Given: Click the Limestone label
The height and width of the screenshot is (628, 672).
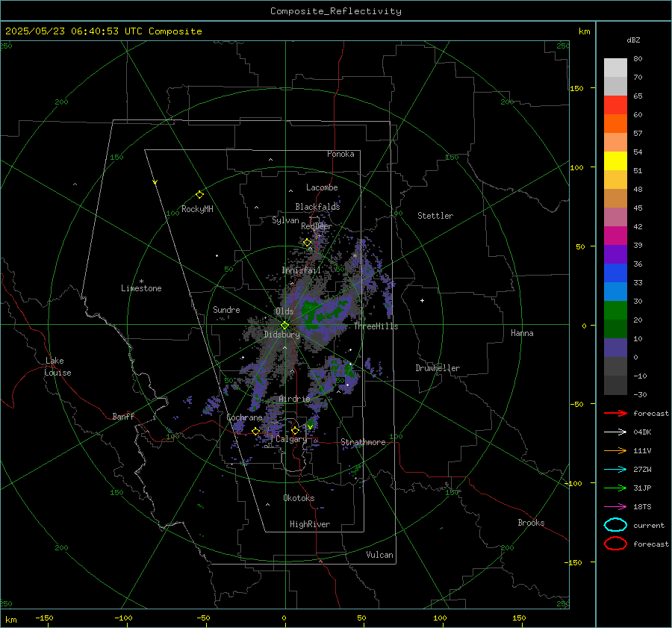Looking at the screenshot, I should point(141,288).
